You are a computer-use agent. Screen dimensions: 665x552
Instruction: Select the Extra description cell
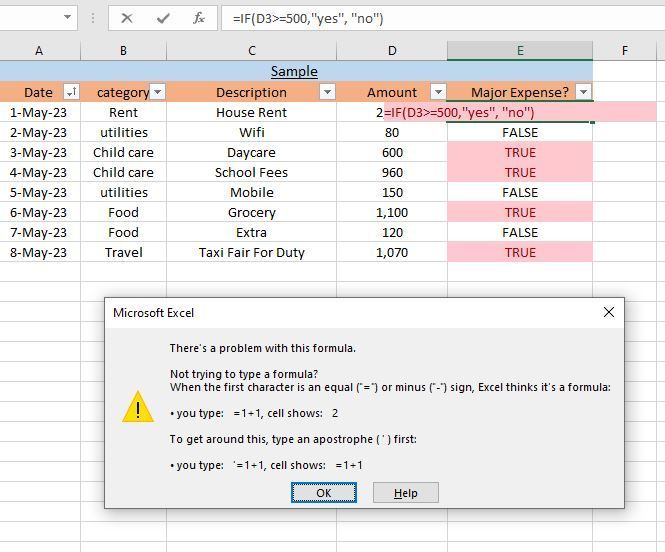pos(251,232)
